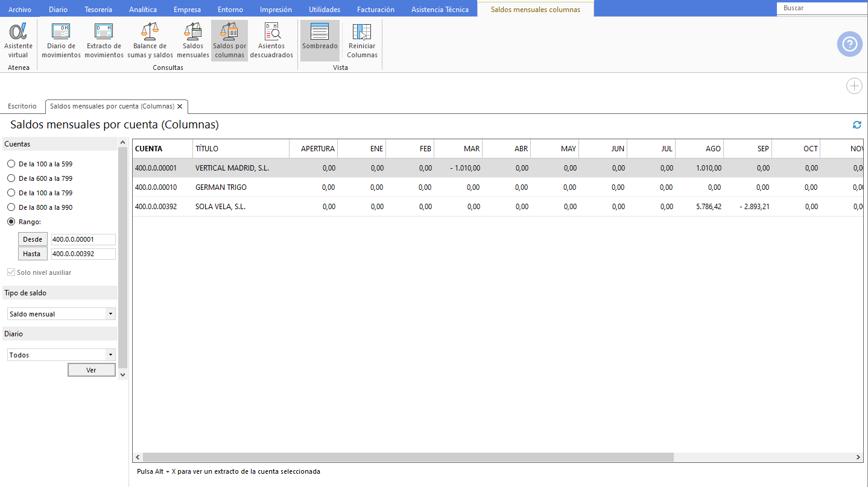This screenshot has height=487, width=868.
Task: Open the Archivo menu
Action: pos(20,10)
